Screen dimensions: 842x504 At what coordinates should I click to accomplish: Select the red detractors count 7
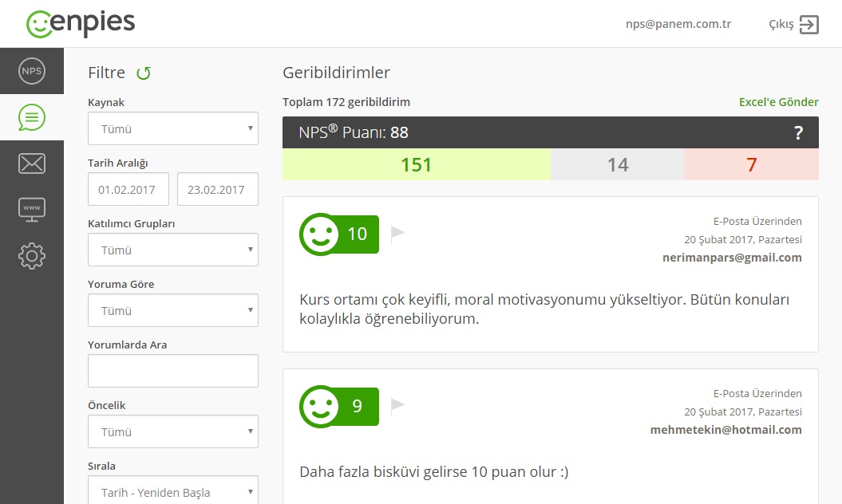[x=752, y=164]
